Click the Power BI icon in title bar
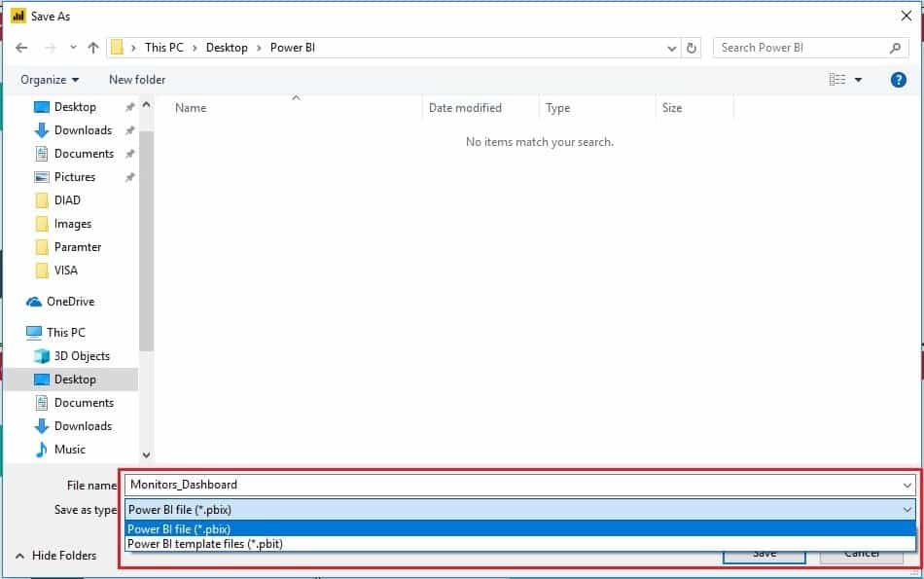 [x=18, y=16]
